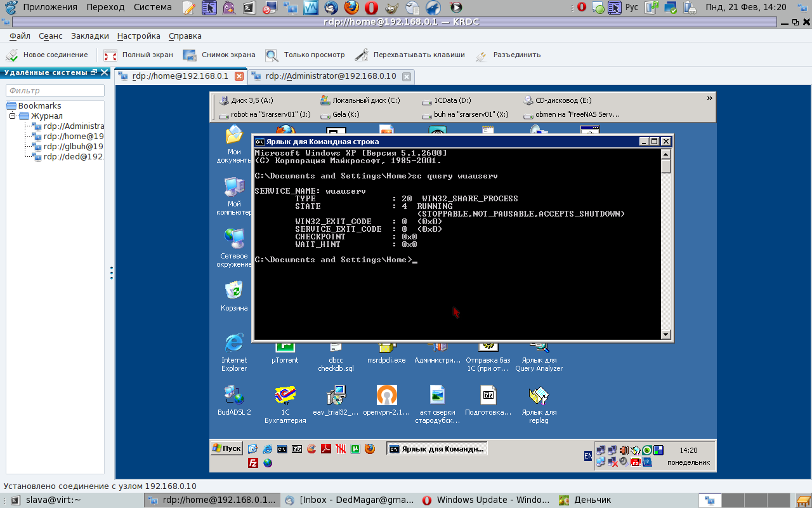Open Мои документы desktop icon

tap(234, 145)
